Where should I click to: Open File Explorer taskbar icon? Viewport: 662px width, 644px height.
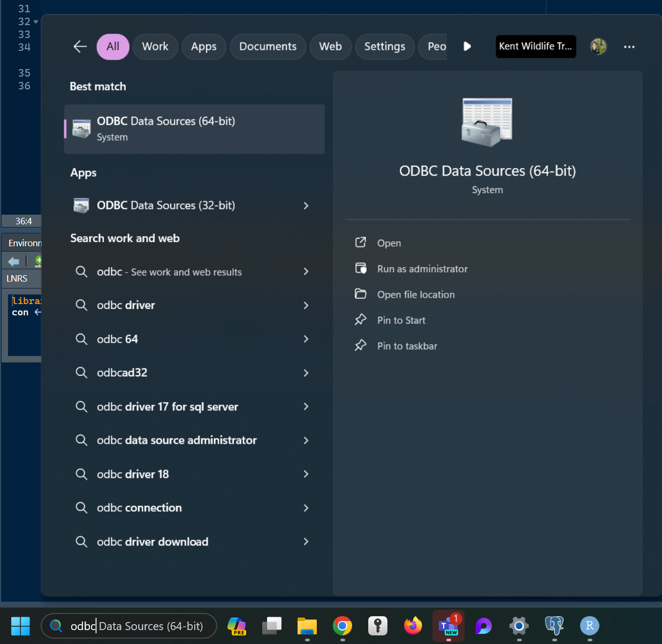(307, 625)
